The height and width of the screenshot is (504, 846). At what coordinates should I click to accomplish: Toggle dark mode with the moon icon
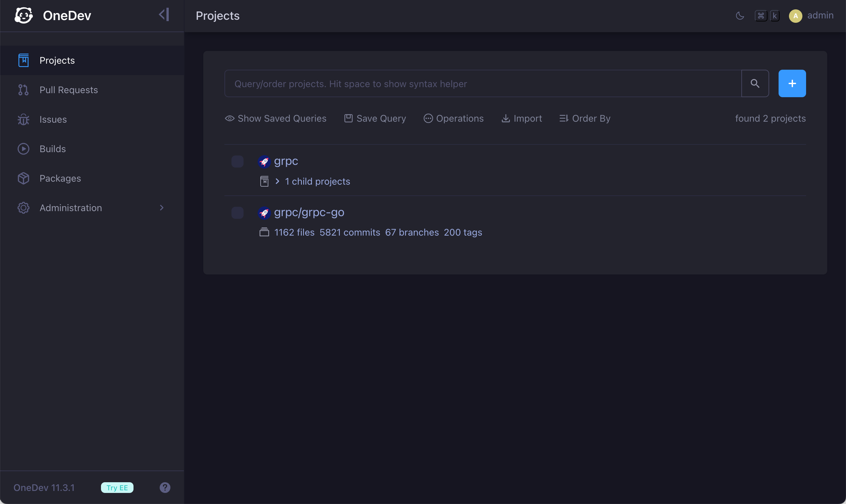pyautogui.click(x=740, y=15)
